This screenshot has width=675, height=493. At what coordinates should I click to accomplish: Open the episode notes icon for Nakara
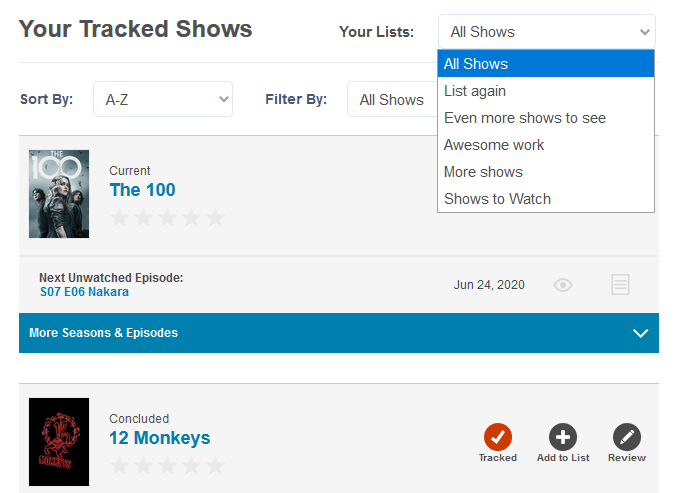tap(620, 285)
